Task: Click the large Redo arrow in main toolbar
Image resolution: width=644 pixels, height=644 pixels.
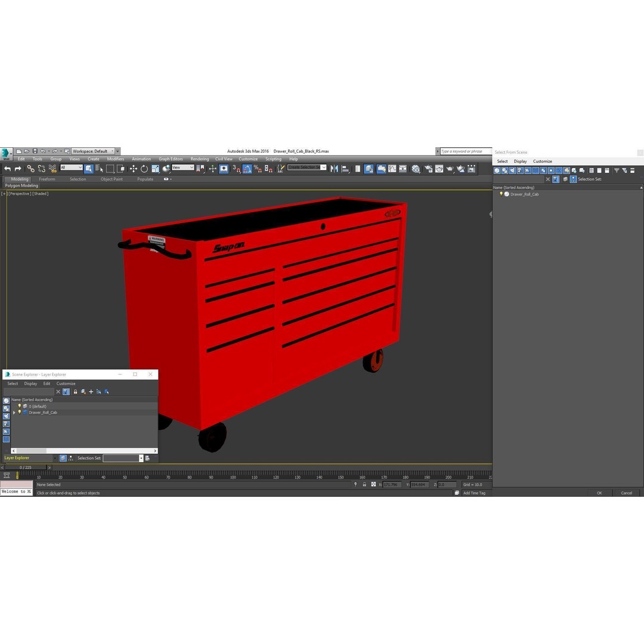Action: pos(18,168)
